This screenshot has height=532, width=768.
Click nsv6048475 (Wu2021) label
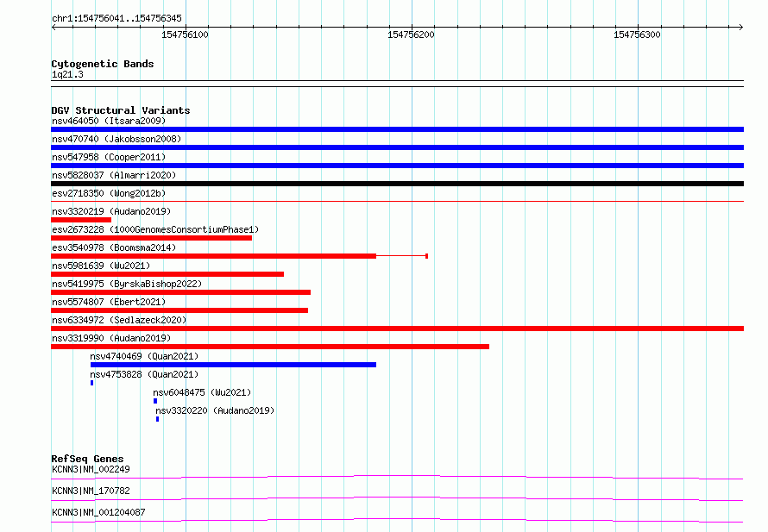pyautogui.click(x=202, y=392)
